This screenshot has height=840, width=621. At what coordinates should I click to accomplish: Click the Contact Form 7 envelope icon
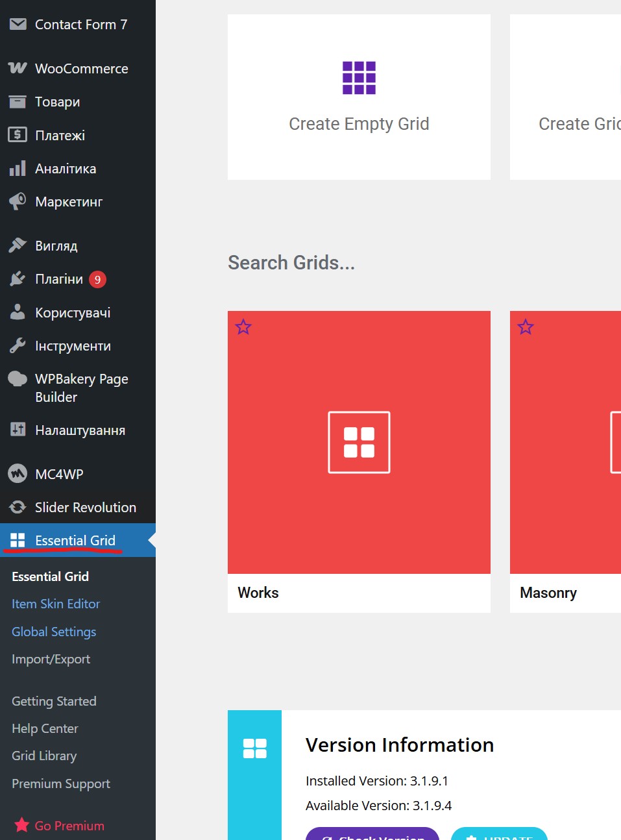coord(18,25)
